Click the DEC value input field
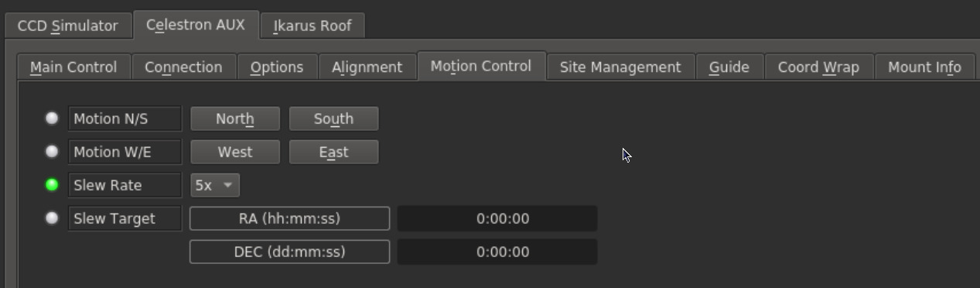The width and height of the screenshot is (980, 288). coord(497,252)
